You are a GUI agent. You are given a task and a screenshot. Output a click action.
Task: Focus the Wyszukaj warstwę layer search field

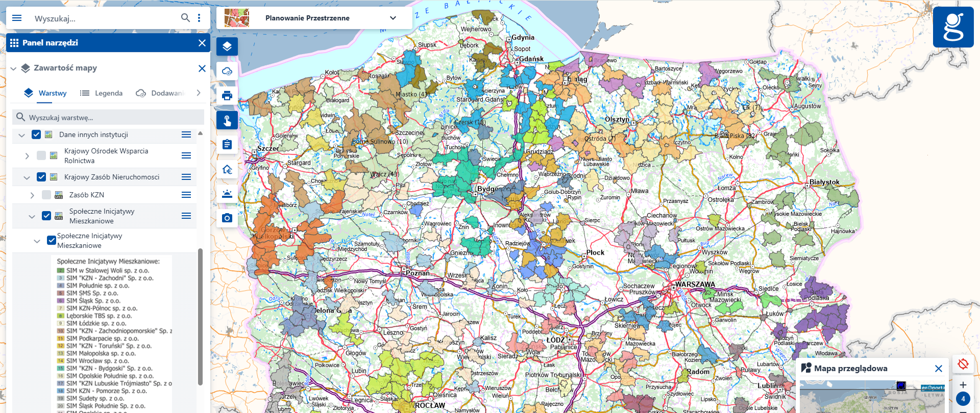(108, 117)
